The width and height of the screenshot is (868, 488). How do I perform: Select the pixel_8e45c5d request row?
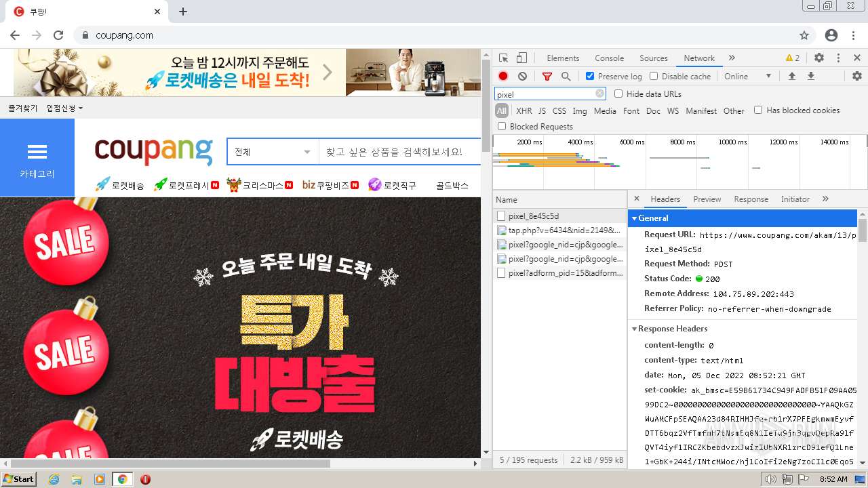coord(560,216)
